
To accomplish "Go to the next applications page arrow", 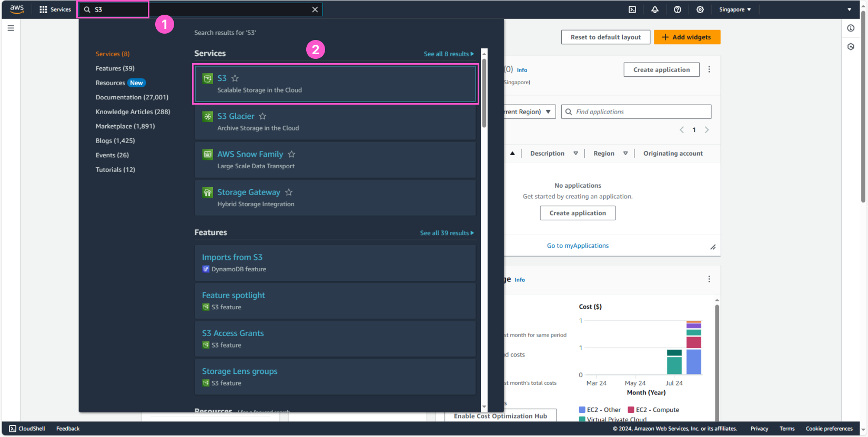I will point(706,130).
